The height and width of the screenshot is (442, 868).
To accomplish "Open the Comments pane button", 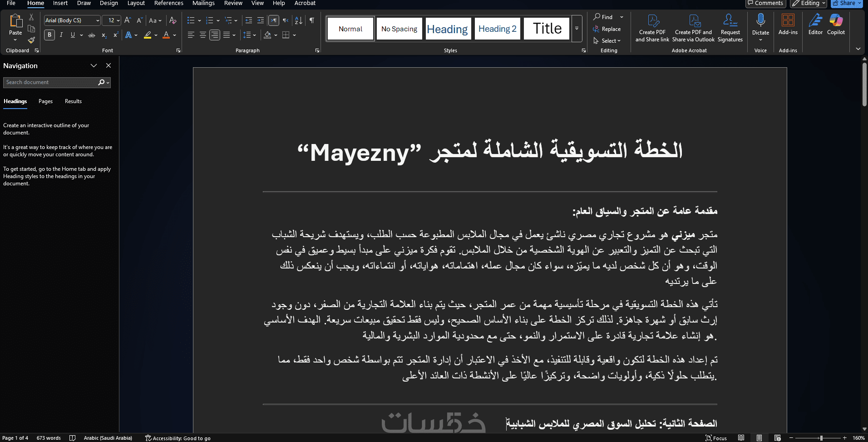I will [x=765, y=3].
